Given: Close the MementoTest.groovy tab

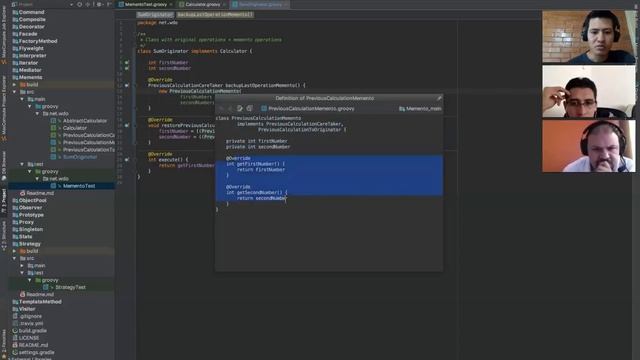Looking at the screenshot, I should (171, 4).
